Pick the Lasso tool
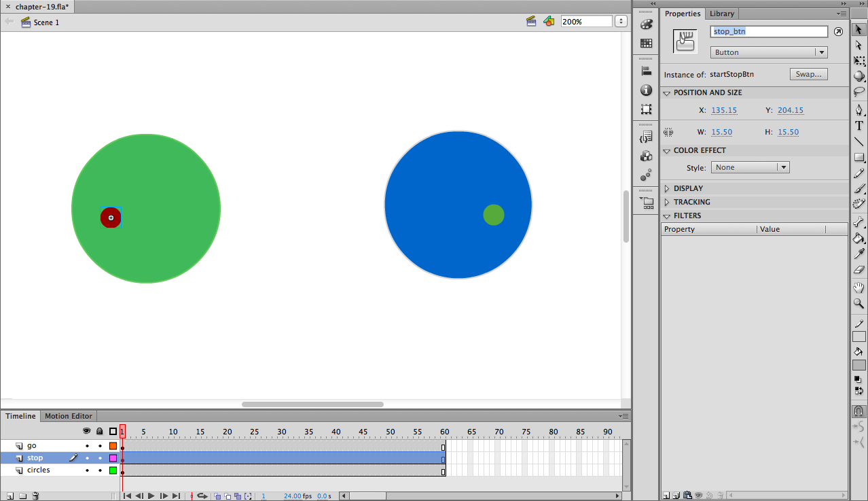This screenshot has width=868, height=501. coord(859,92)
